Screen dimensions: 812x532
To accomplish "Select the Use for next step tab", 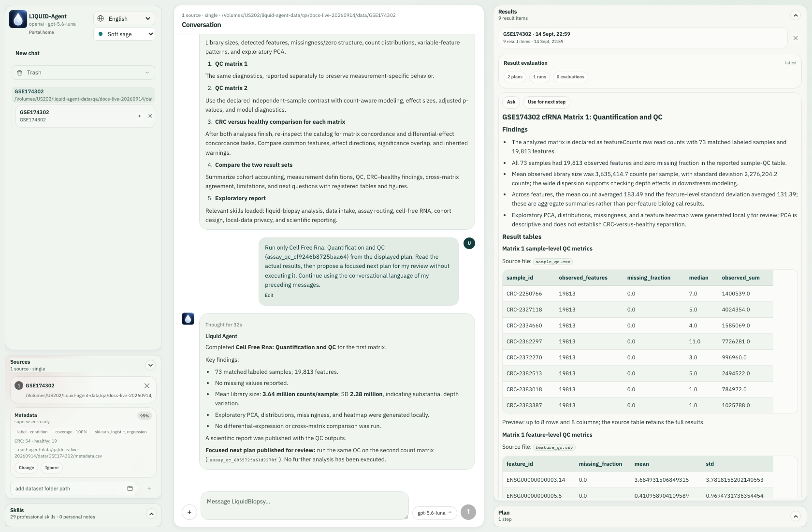I will click(x=546, y=102).
